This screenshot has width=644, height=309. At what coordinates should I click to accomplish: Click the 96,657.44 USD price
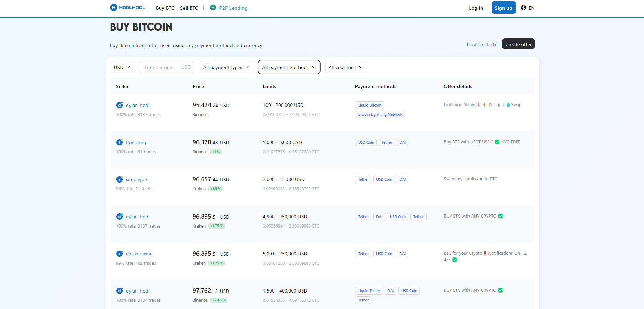pyautogui.click(x=211, y=179)
